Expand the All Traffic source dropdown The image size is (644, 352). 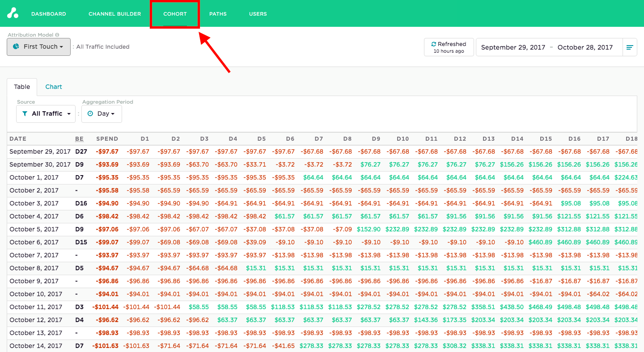pos(46,114)
